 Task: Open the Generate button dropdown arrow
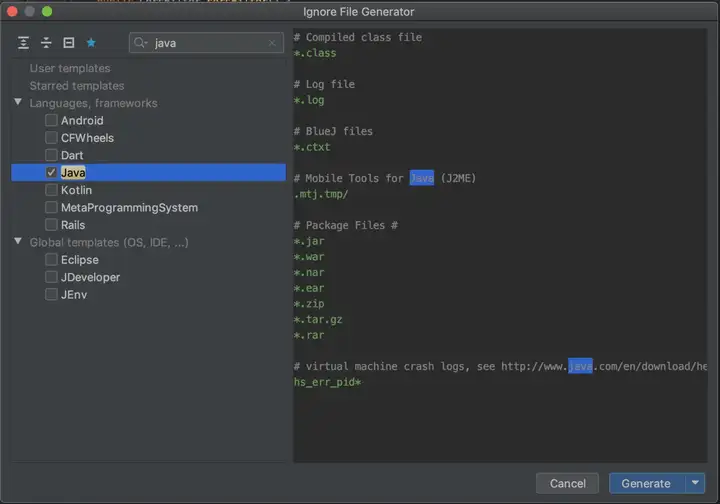[x=695, y=483]
